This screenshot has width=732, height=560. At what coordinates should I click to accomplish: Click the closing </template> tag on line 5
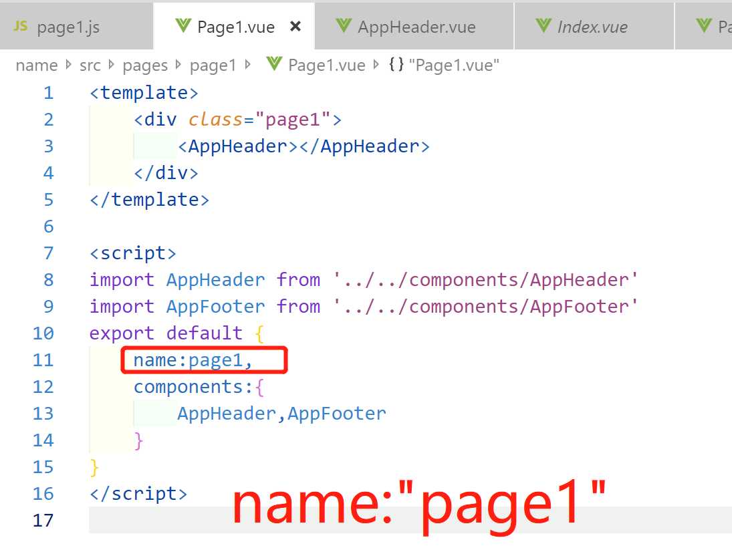click(149, 200)
